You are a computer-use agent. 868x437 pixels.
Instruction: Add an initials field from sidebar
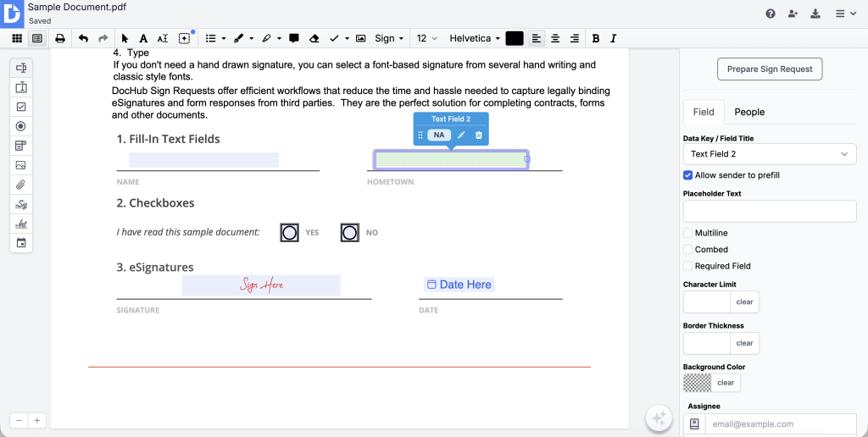click(x=21, y=224)
